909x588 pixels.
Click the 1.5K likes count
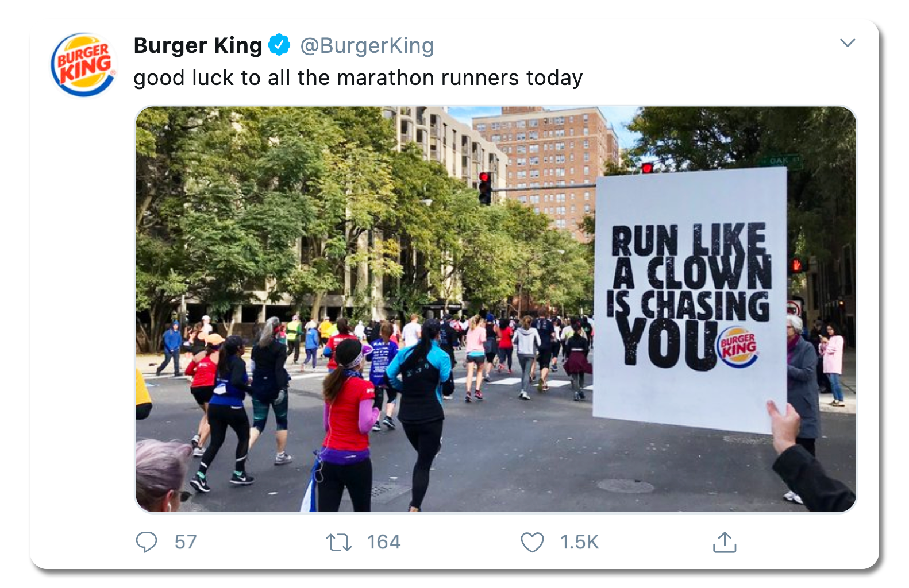(579, 542)
